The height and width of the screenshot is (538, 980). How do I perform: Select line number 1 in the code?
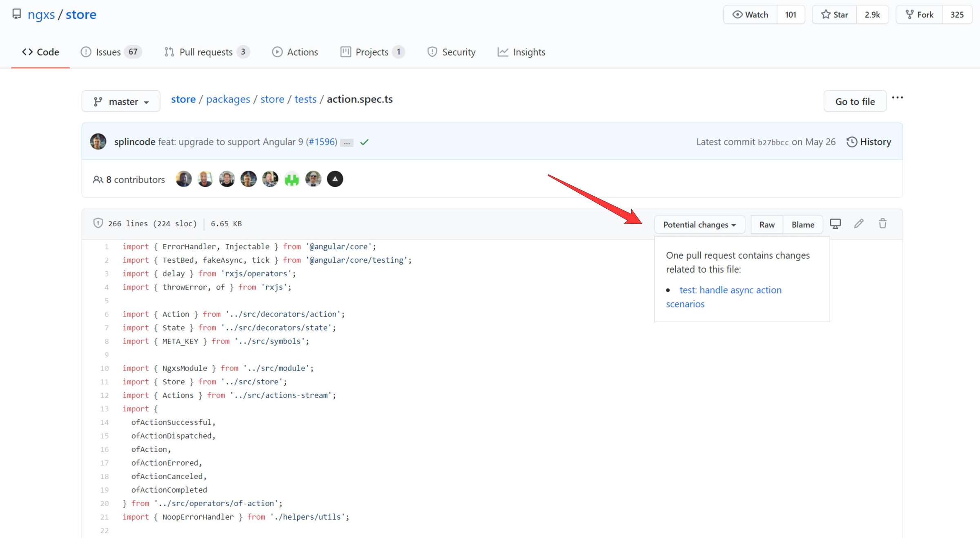click(x=106, y=247)
